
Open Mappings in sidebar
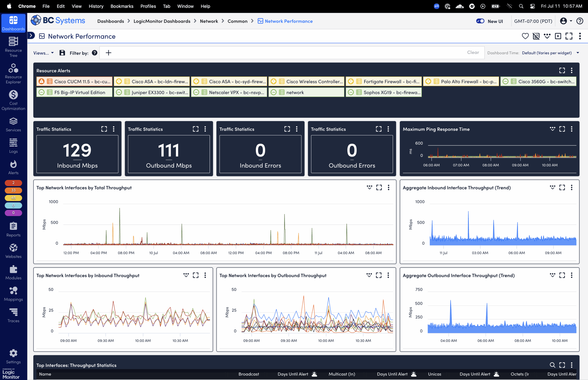13,294
